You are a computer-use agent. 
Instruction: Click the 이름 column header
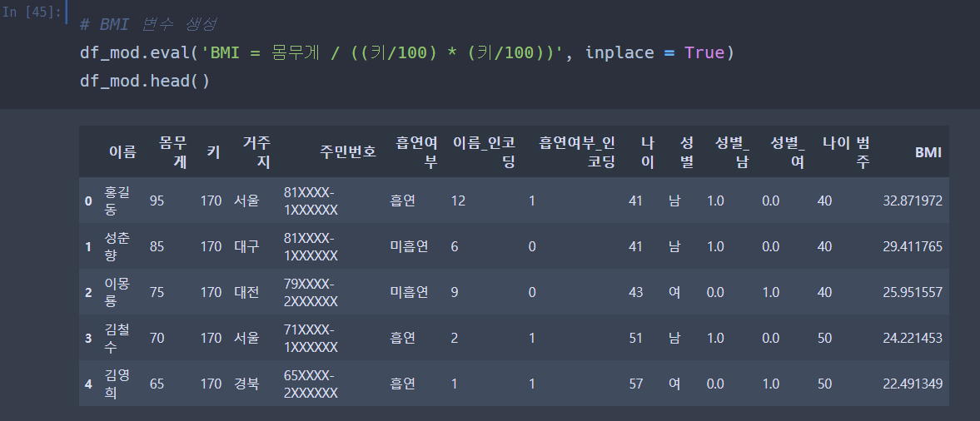tap(122, 151)
